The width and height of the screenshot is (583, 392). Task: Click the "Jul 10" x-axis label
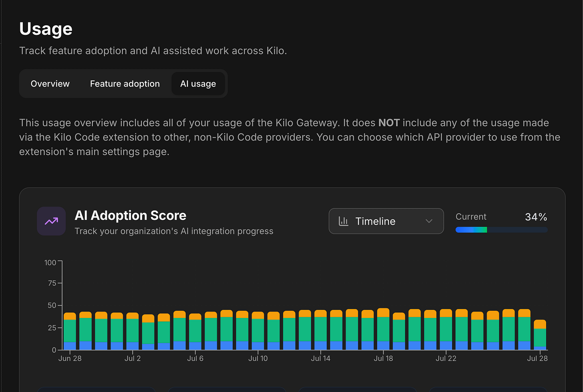[258, 358]
